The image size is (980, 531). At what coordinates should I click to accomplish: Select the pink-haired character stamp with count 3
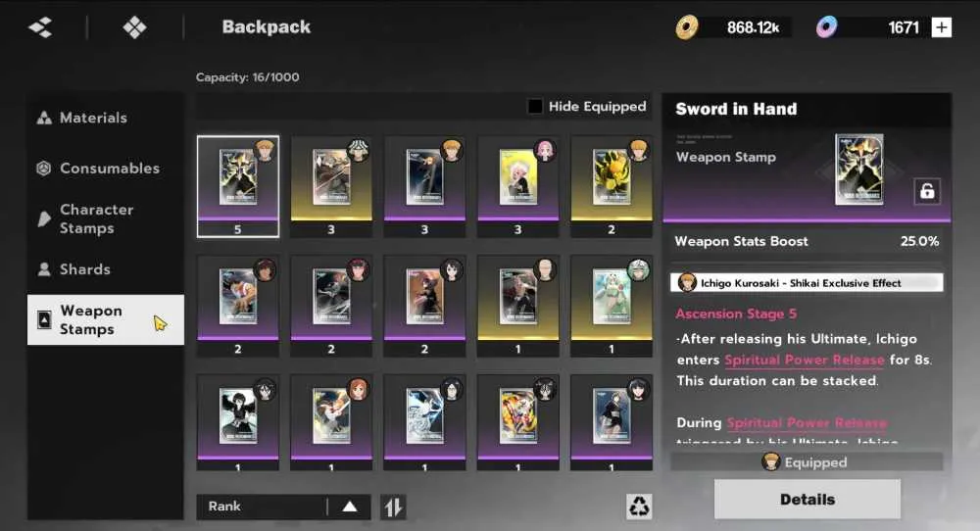[x=518, y=187]
